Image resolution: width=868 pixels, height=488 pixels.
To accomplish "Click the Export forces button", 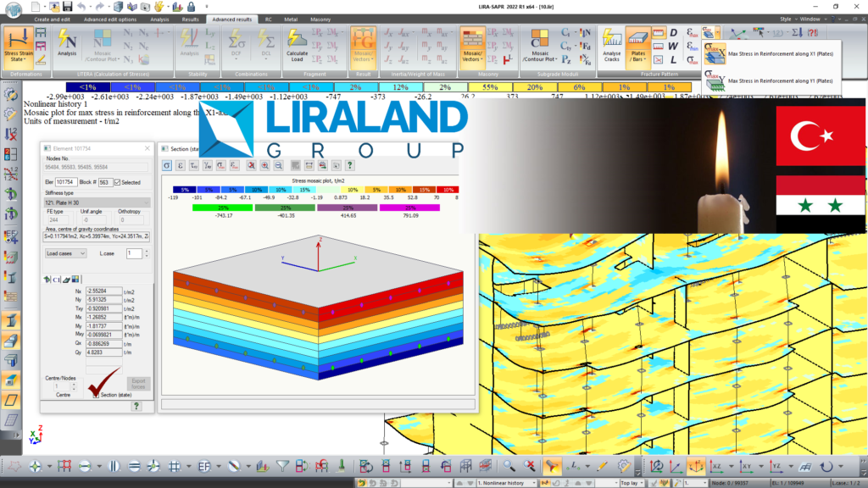I will coord(138,384).
